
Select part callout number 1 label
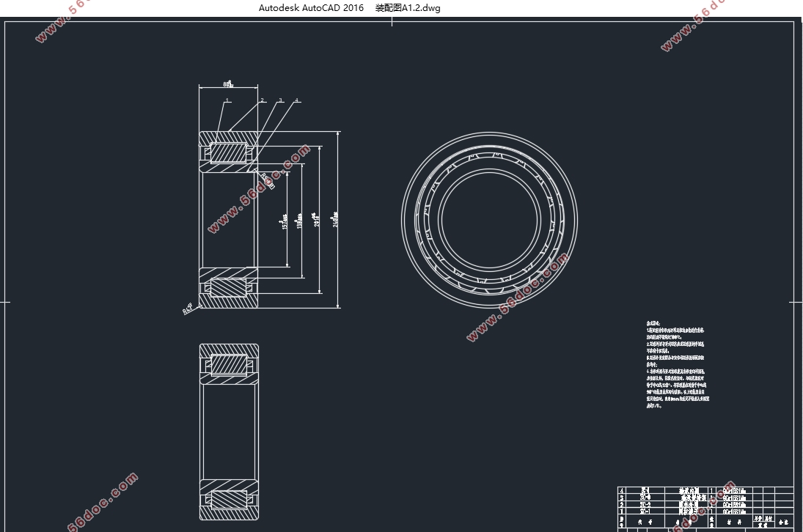point(227,100)
